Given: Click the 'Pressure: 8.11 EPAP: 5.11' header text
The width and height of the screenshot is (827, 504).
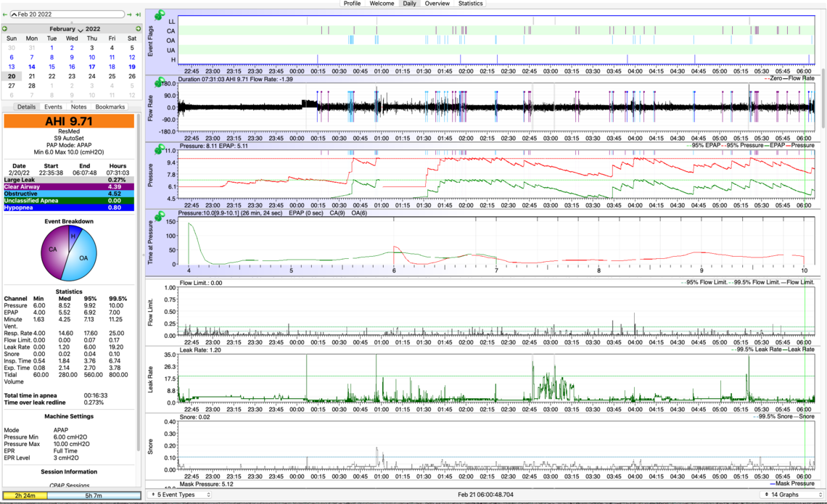Looking at the screenshot, I should click(213, 146).
